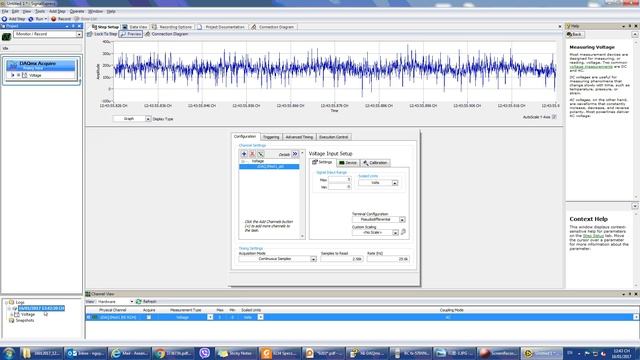The height and width of the screenshot is (360, 640).
Task: Open the Step Setup link in Context Help
Action: 593,236
